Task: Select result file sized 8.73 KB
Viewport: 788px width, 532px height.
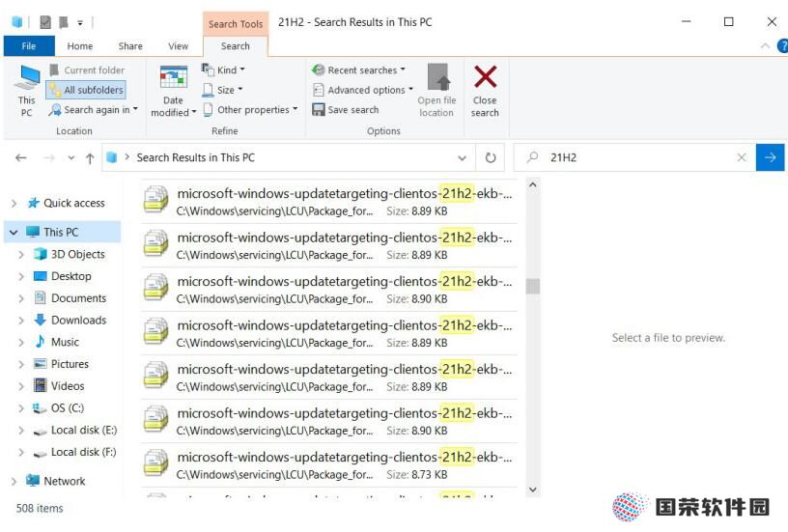Action: coord(329,464)
